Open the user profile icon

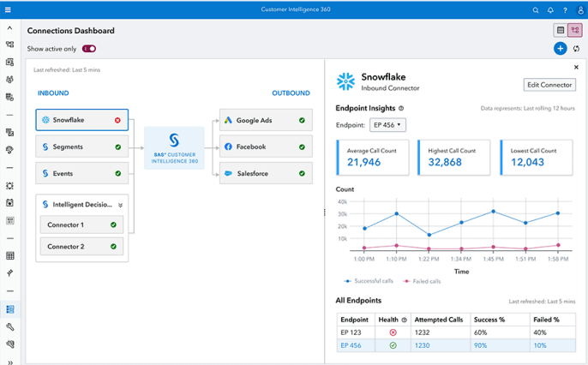pyautogui.click(x=580, y=10)
